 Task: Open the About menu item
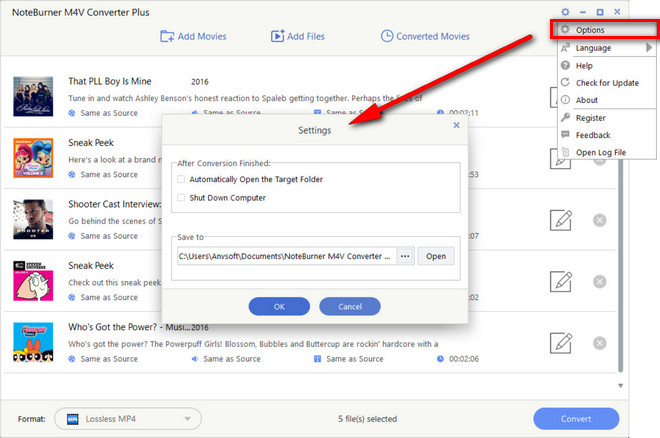pos(607,100)
